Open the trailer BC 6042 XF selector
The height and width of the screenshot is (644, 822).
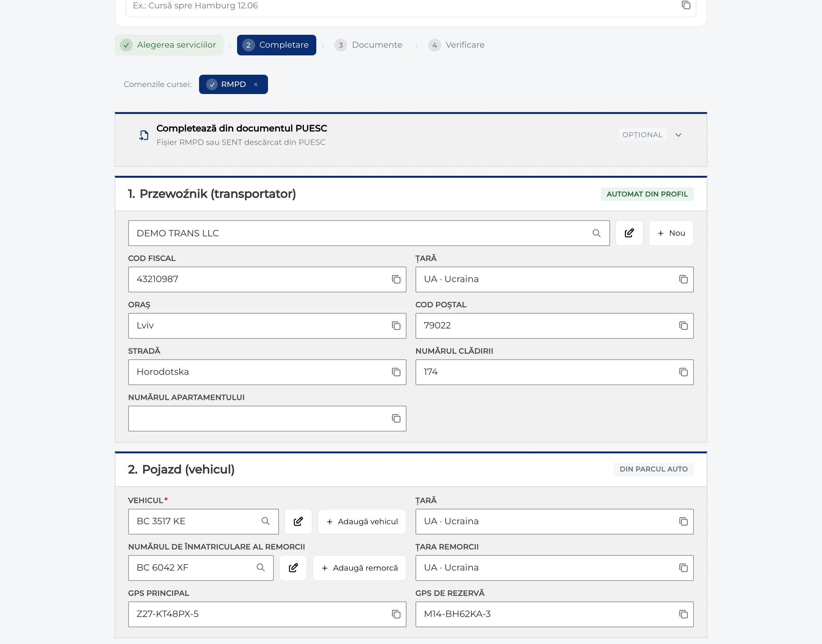coord(201,568)
